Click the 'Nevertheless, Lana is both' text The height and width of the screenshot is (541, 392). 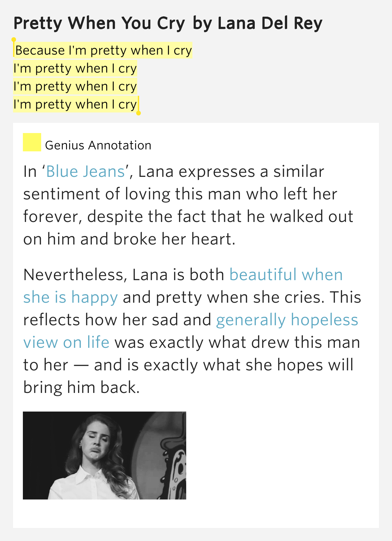coord(123,275)
